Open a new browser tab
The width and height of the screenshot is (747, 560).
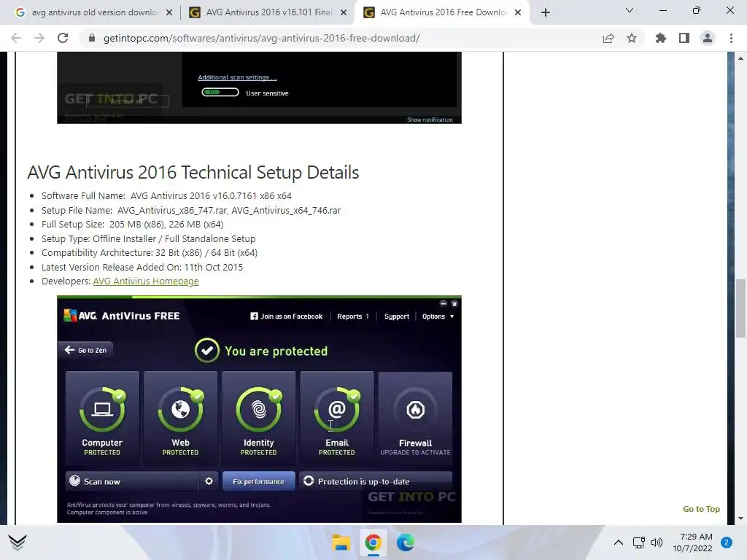[546, 12]
